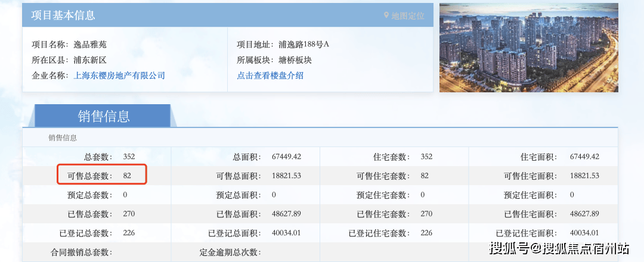Open 上海东樱房地产有限公司 company link
This screenshot has height=262, width=644.
pyautogui.click(x=119, y=76)
